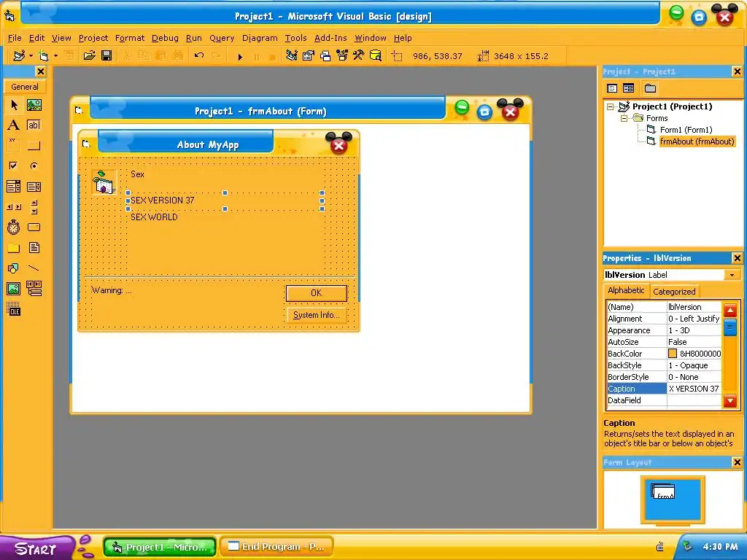Open Project Explorer from the toolbar
The height and width of the screenshot is (560, 747).
(292, 55)
